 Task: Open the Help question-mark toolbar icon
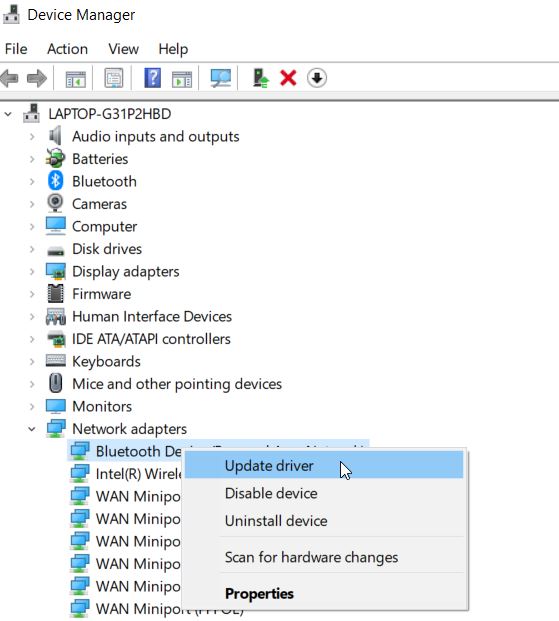(153, 78)
